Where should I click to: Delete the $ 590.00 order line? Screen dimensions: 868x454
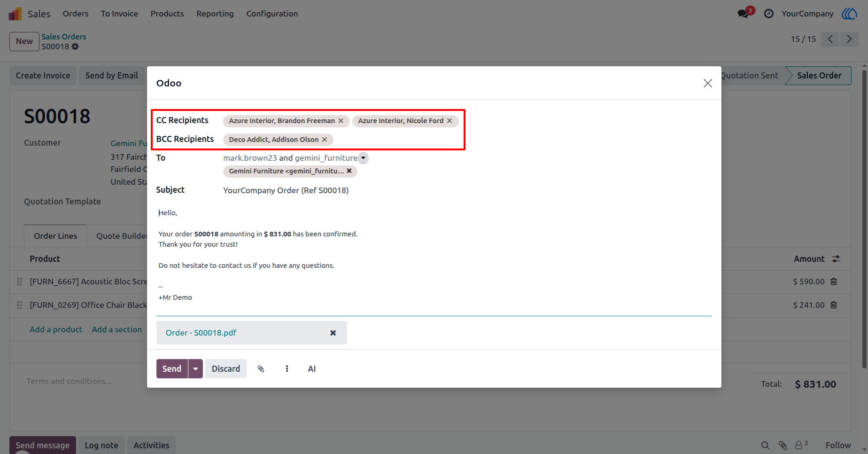[x=834, y=282]
